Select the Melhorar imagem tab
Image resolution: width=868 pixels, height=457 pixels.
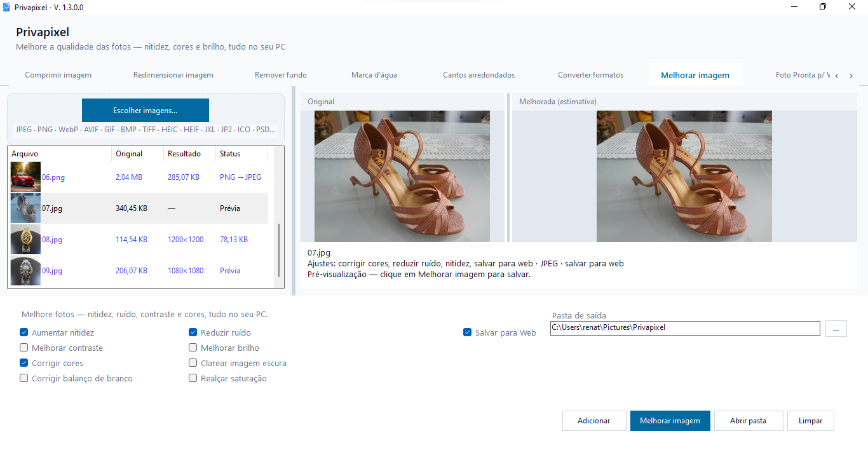pos(695,75)
